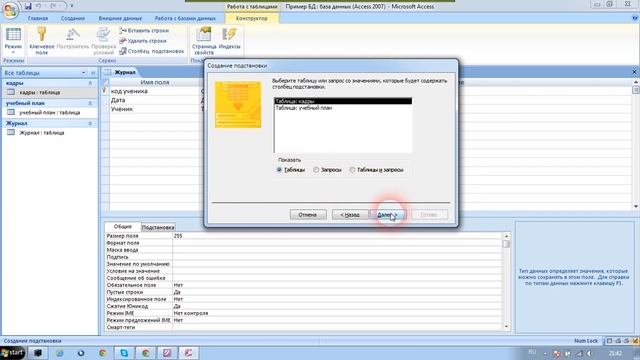This screenshot has width=640, height=360.
Task: Open the Создание ribbon tab
Action: [73, 18]
